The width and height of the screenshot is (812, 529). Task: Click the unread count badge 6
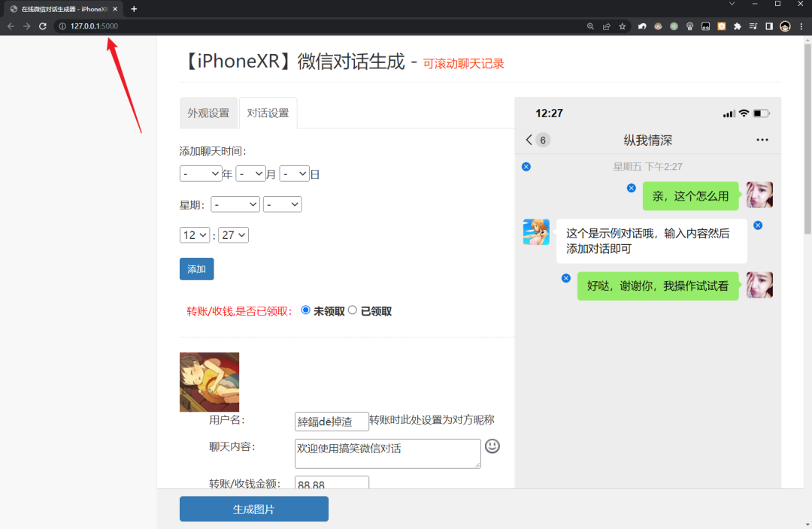click(x=543, y=140)
